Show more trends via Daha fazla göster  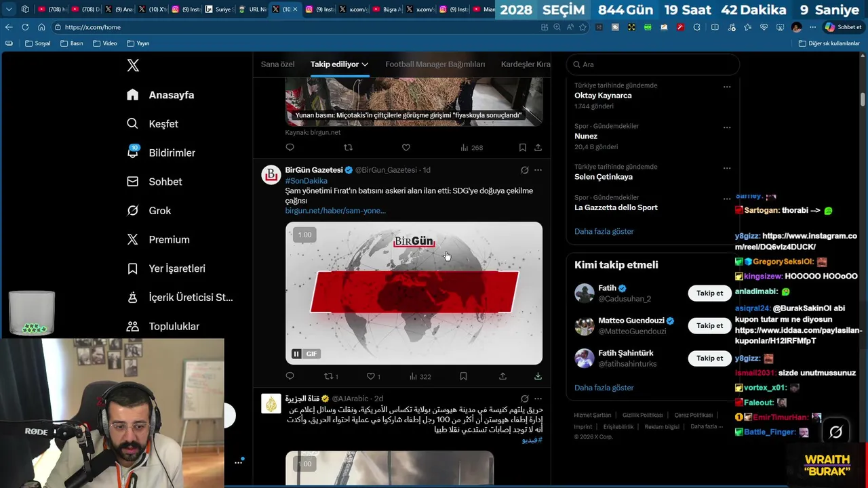(x=604, y=231)
